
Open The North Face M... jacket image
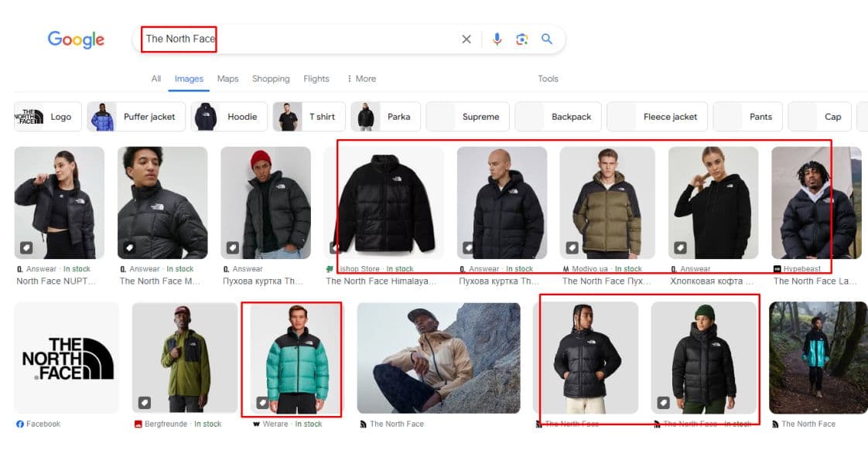pos(162,203)
